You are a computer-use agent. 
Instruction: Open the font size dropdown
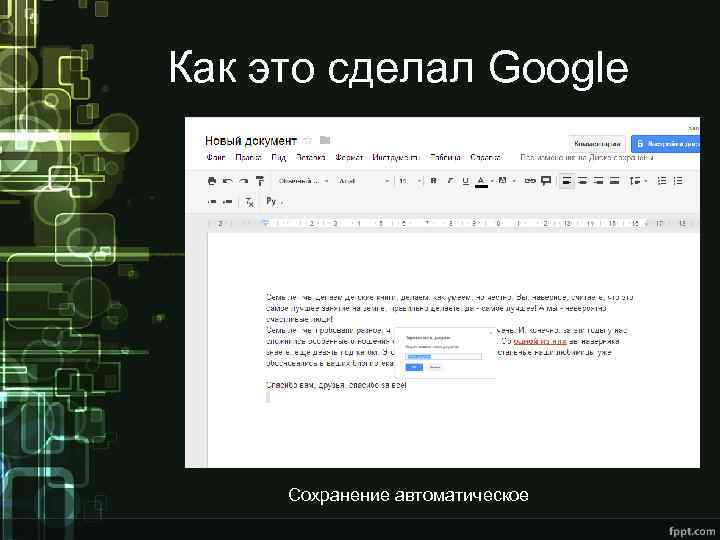tap(410, 181)
